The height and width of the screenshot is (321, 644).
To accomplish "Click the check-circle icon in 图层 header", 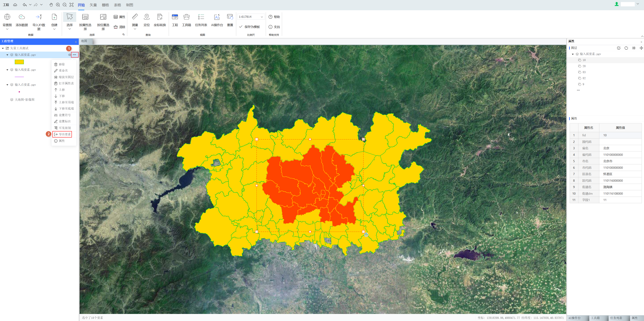I will click(618, 48).
